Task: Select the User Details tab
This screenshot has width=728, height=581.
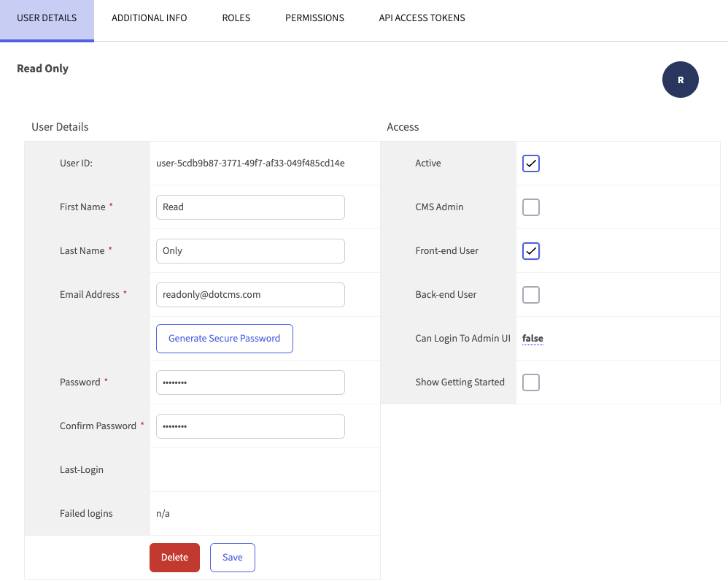Action: pyautogui.click(x=47, y=18)
